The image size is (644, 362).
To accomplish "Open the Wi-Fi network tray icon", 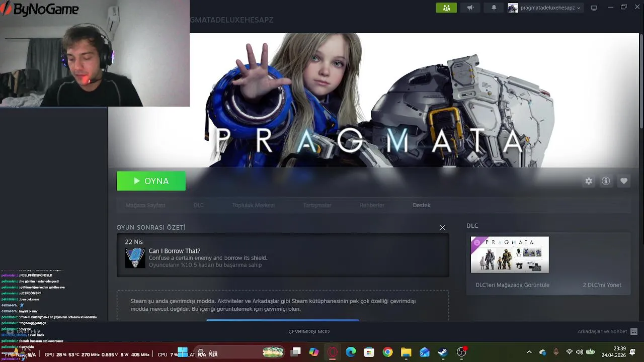I will click(x=569, y=352).
